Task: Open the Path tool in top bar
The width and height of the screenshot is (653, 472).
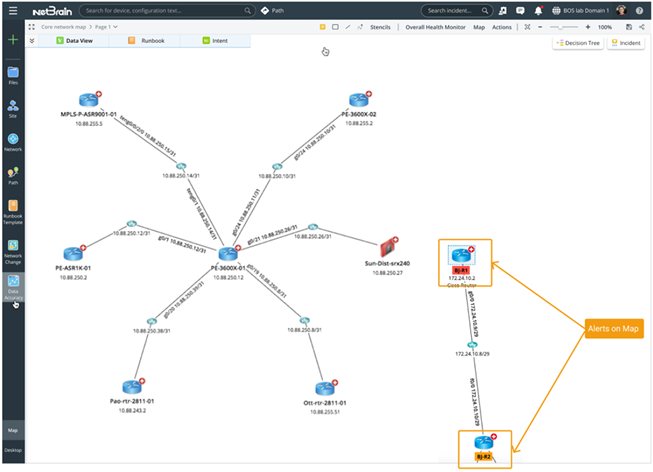Action: tap(272, 11)
